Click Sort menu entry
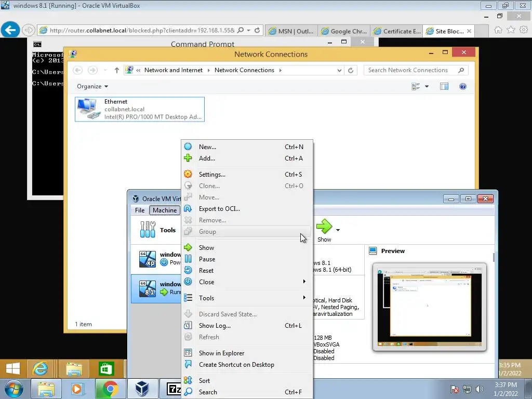The width and height of the screenshot is (532, 399). pos(247,381)
